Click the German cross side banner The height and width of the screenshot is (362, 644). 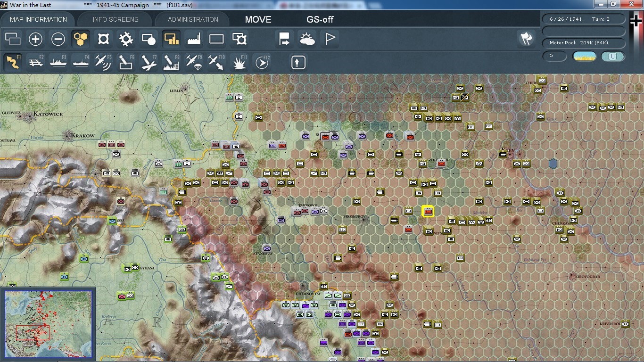click(636, 41)
